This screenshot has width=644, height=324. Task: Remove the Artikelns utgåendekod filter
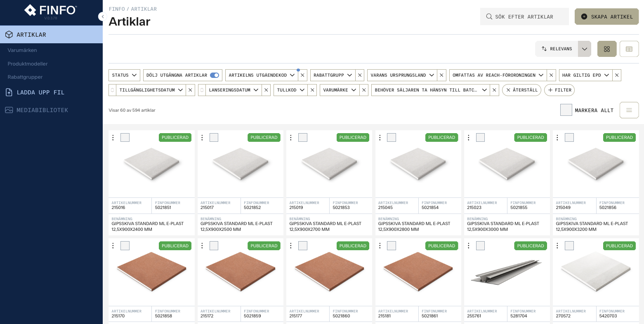[302, 75]
